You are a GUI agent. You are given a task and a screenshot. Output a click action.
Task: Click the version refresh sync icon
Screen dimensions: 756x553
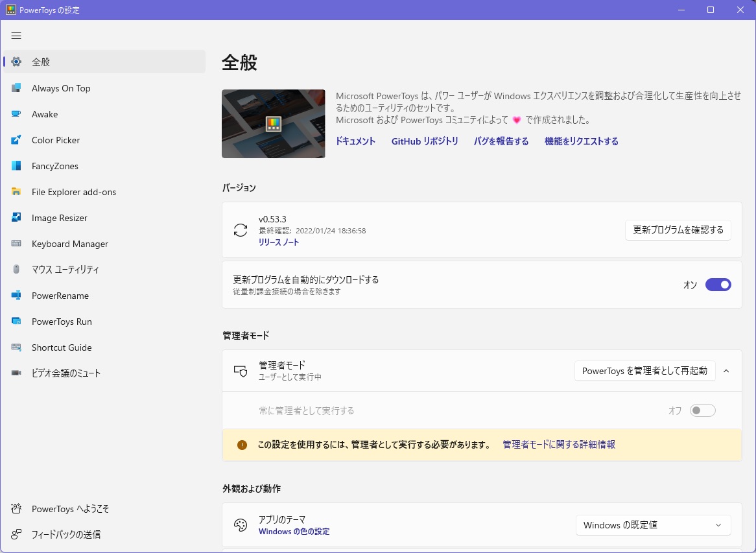pos(241,230)
